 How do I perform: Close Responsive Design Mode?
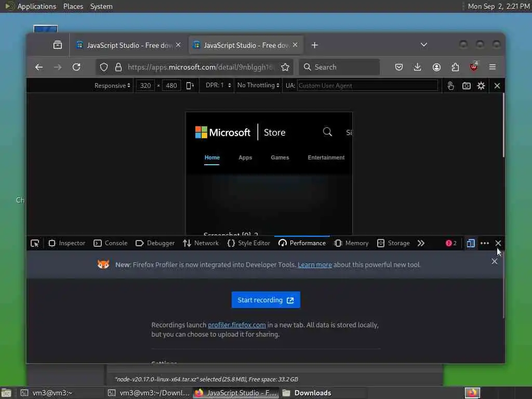coord(497,86)
